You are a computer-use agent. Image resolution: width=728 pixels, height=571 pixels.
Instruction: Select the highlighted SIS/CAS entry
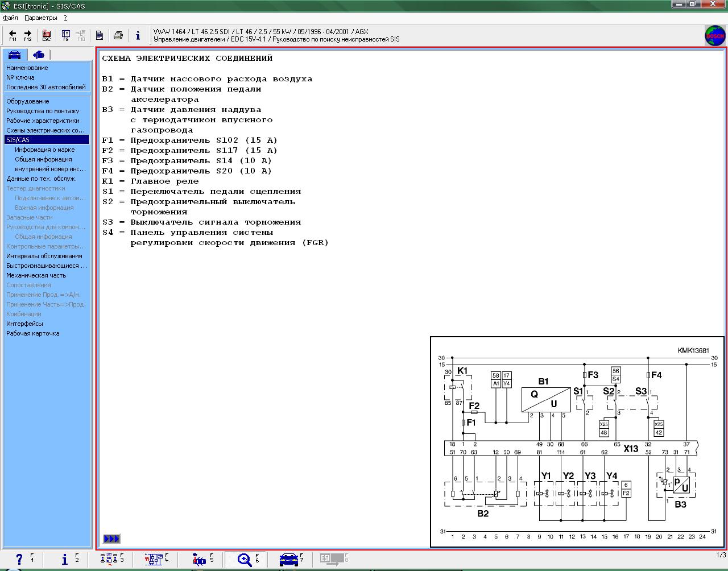click(x=47, y=140)
